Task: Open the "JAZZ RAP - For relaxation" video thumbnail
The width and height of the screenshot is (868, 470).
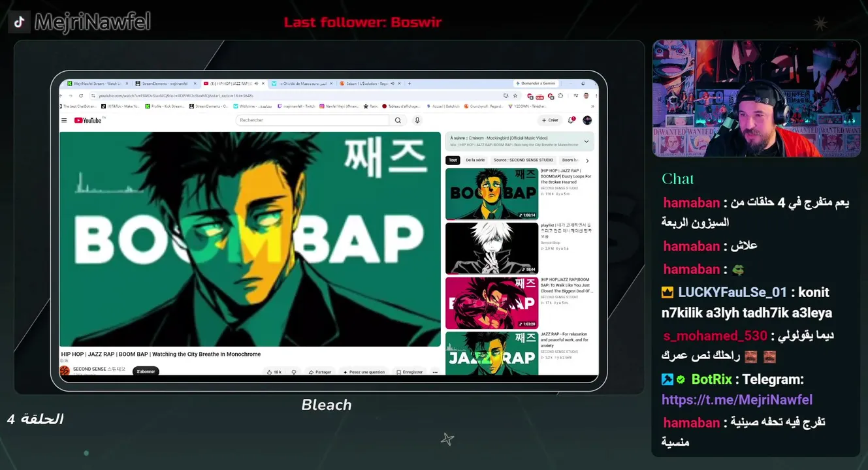Action: (x=492, y=353)
